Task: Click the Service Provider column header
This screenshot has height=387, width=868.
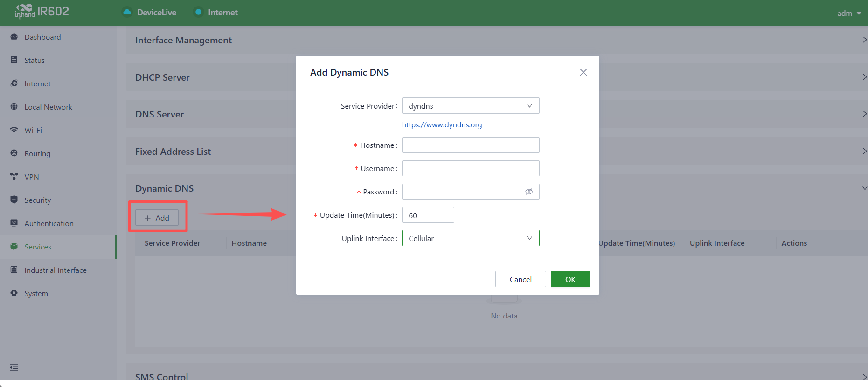Action: click(172, 243)
